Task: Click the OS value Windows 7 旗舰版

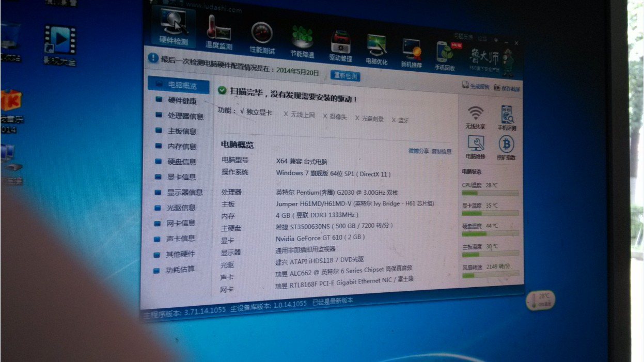Action: [334, 174]
